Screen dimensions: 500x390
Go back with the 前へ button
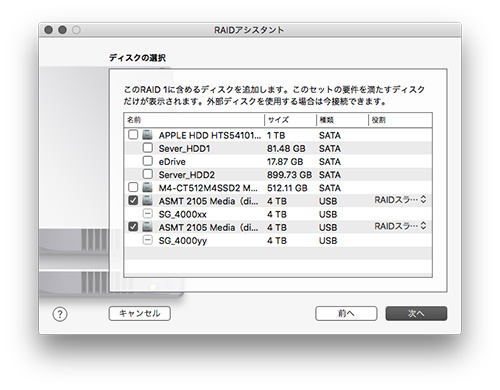pos(346,313)
